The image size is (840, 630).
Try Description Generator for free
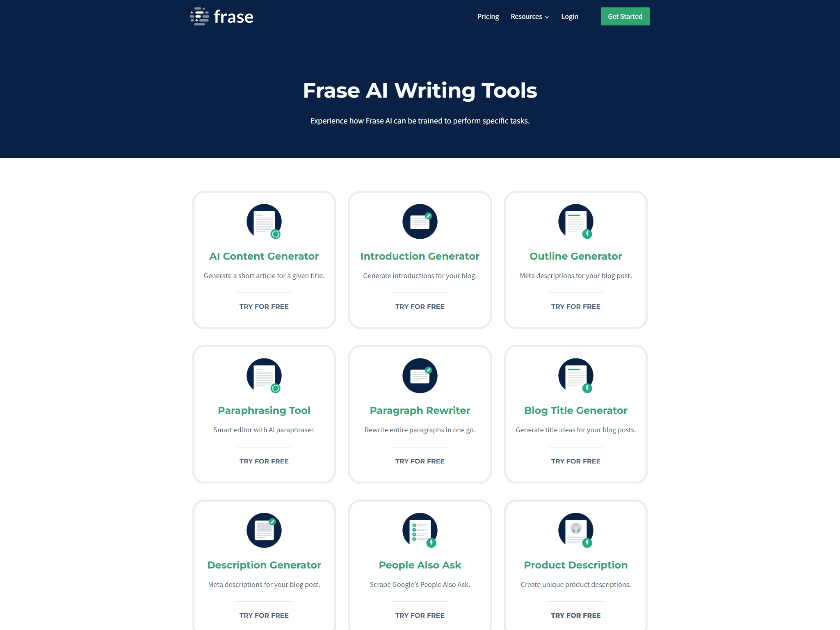point(264,616)
